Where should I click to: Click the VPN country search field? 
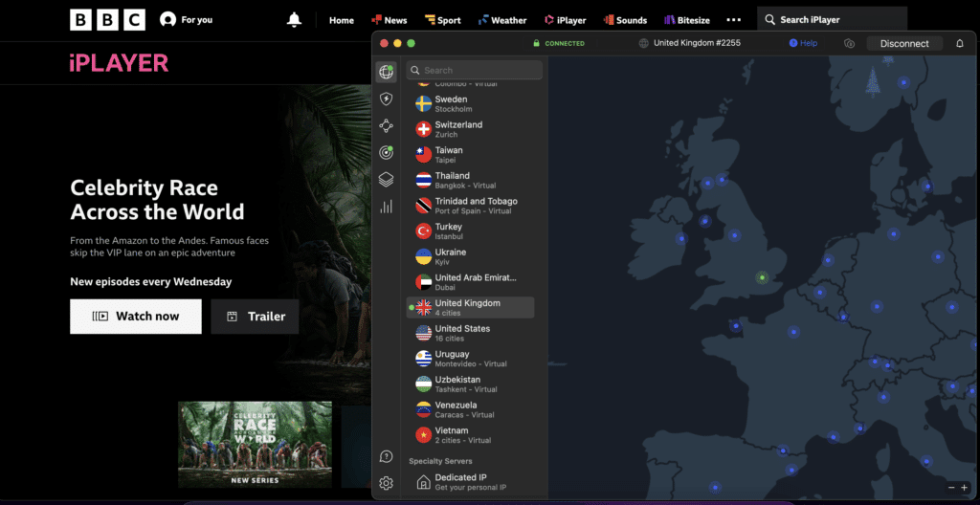pos(476,70)
